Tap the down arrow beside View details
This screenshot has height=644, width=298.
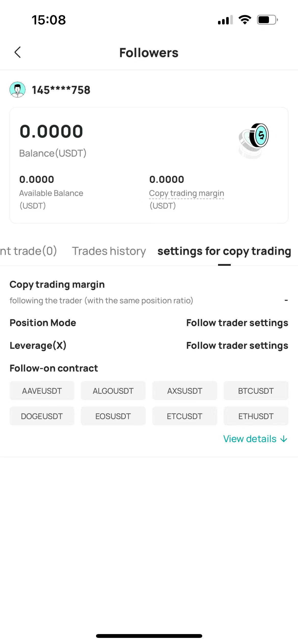pyautogui.click(x=284, y=439)
